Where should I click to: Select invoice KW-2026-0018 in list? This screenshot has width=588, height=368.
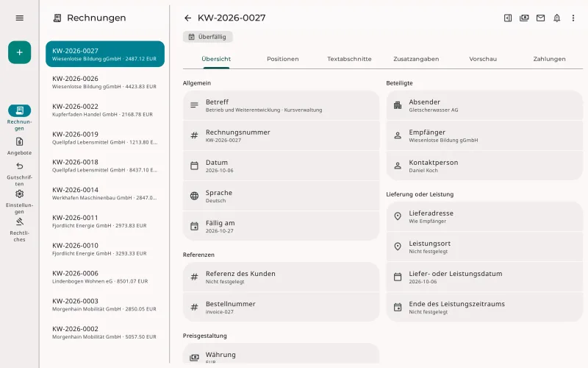click(105, 165)
